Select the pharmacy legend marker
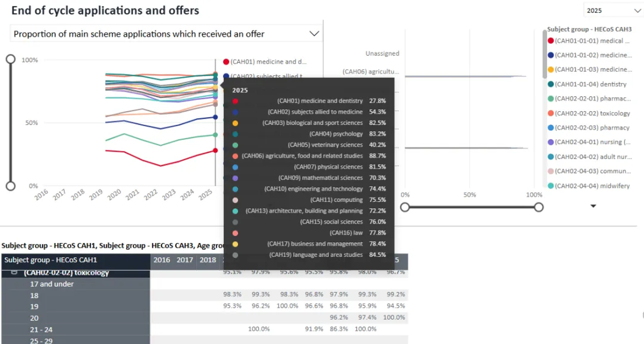644x344 pixels. 551,128
